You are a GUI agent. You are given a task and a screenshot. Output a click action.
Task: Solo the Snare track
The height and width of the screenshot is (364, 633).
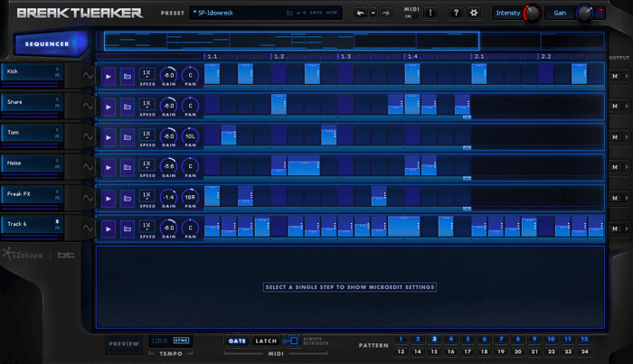tap(57, 99)
